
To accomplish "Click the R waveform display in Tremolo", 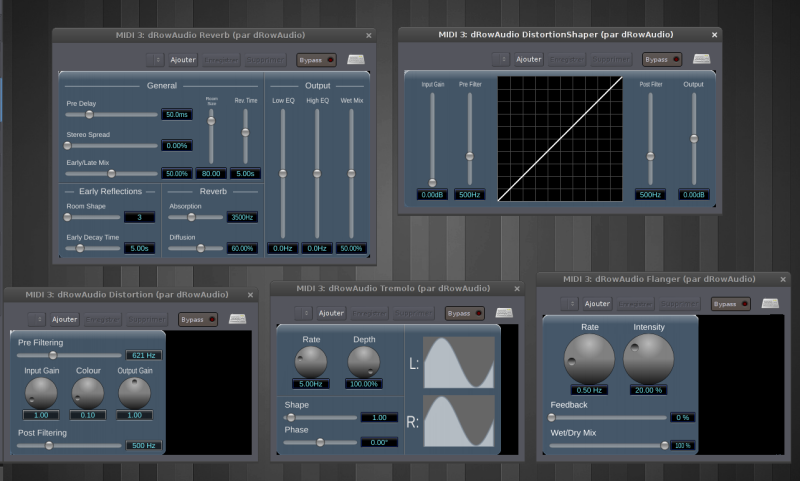I will pos(459,421).
